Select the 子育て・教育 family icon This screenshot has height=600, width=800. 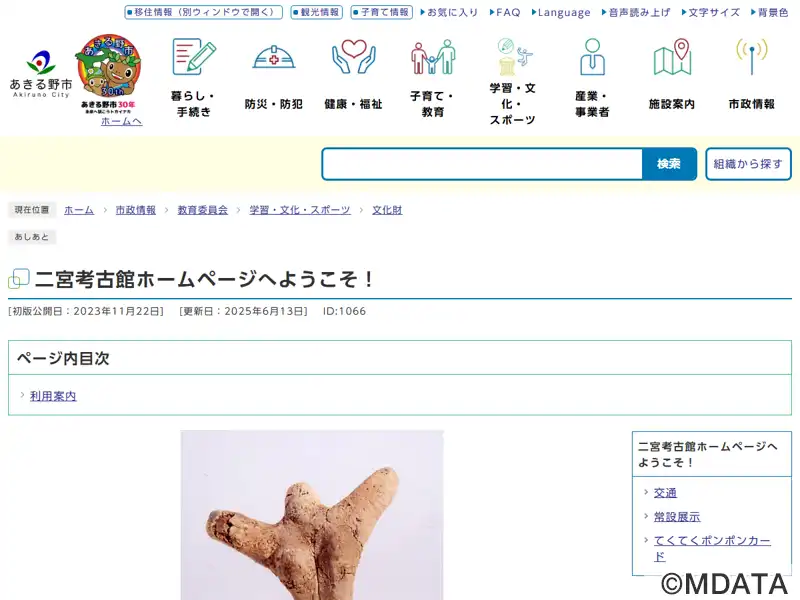pyautogui.click(x=433, y=57)
